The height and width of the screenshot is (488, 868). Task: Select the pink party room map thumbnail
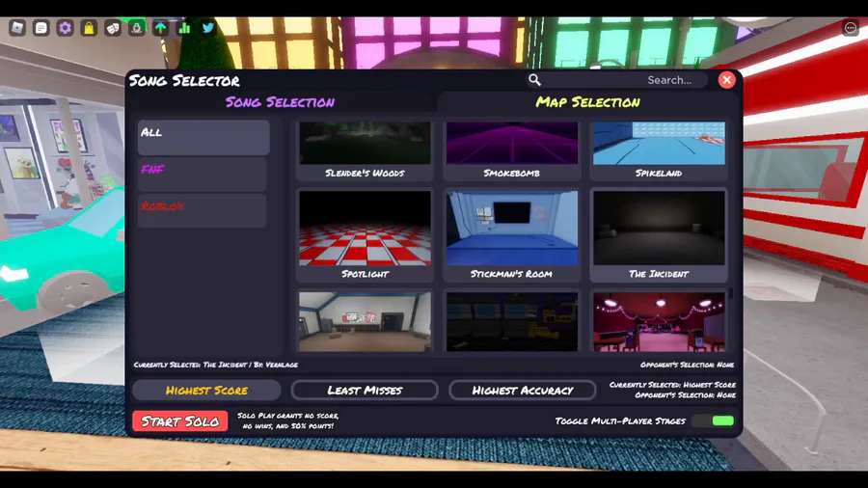pyautogui.click(x=659, y=321)
